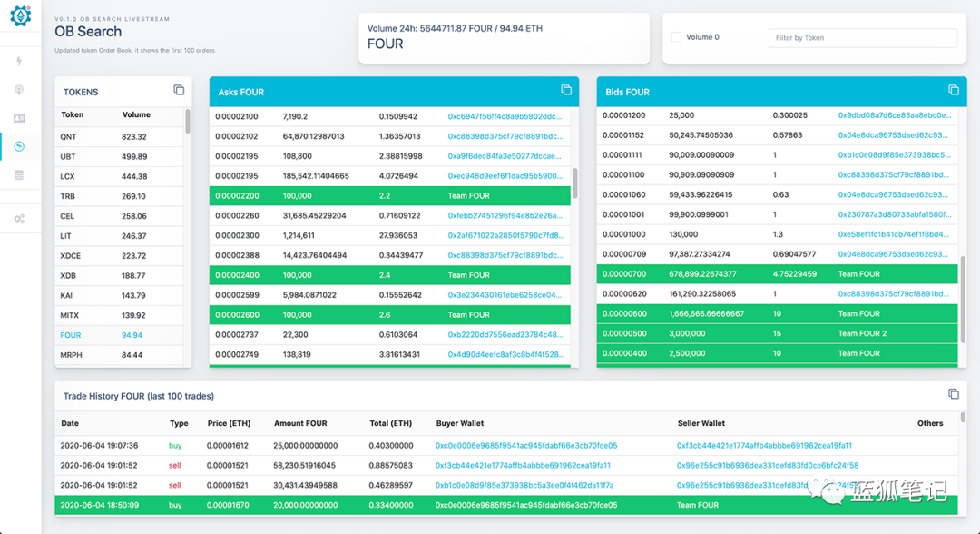Open seller wallet 0xf3cb44e421e1774affb4 link

pos(764,446)
